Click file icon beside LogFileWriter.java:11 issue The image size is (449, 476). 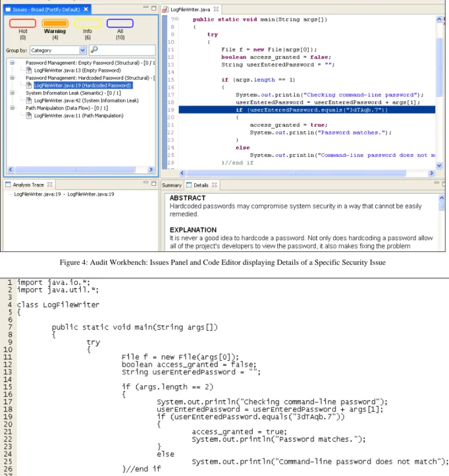tap(29, 116)
